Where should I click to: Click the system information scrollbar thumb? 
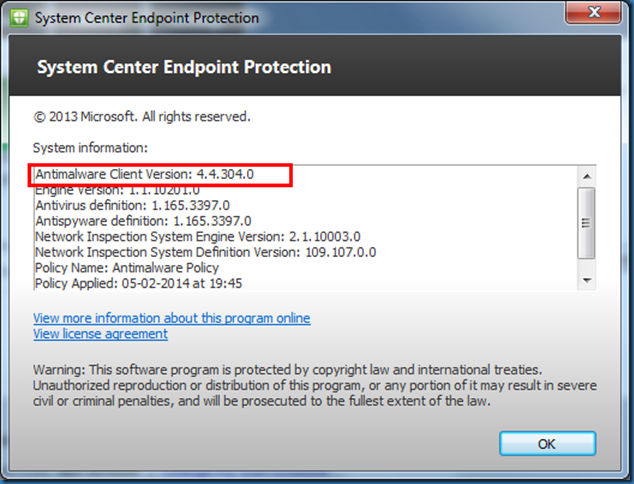point(587,221)
